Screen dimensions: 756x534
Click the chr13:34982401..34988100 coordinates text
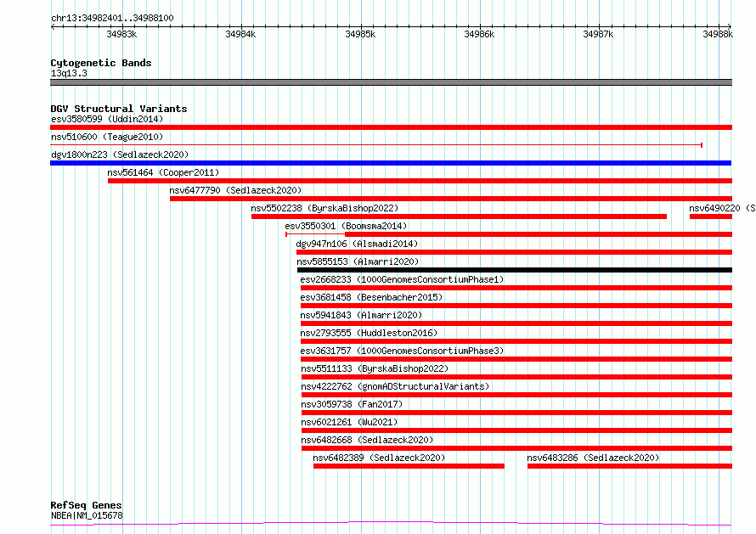(x=112, y=19)
